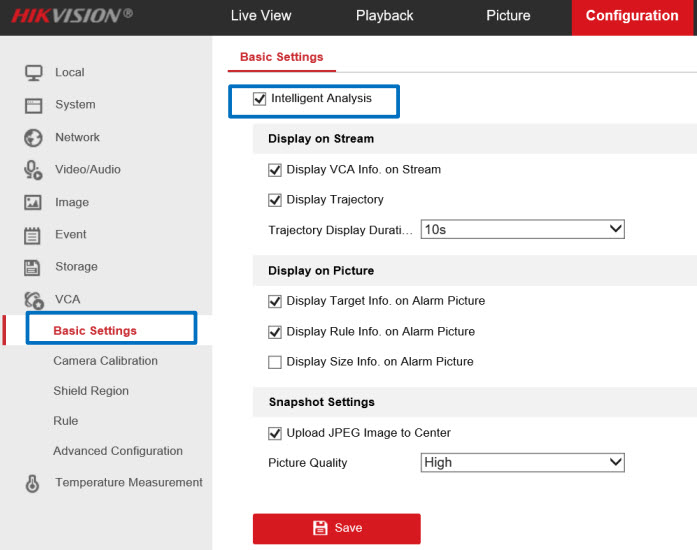Viewport: 697px width, 550px height.
Task: Open Network via the globe icon
Action: click(33, 138)
